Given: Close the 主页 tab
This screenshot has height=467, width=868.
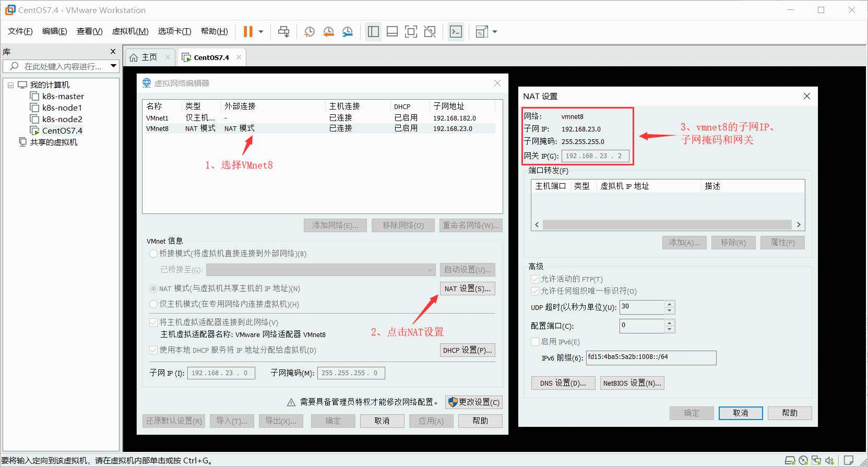Looking at the screenshot, I should coord(168,57).
